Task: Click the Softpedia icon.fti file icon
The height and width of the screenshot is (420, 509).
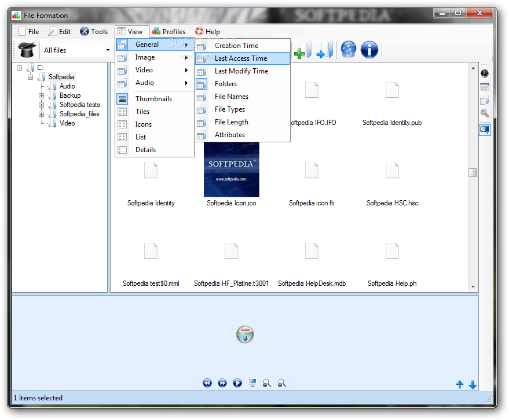Action: pos(312,170)
